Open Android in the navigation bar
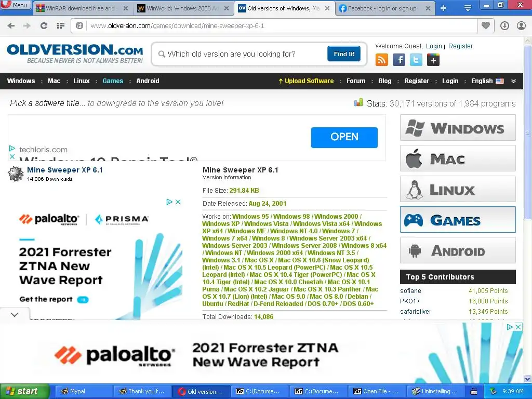The width and height of the screenshot is (532, 399). point(148,81)
